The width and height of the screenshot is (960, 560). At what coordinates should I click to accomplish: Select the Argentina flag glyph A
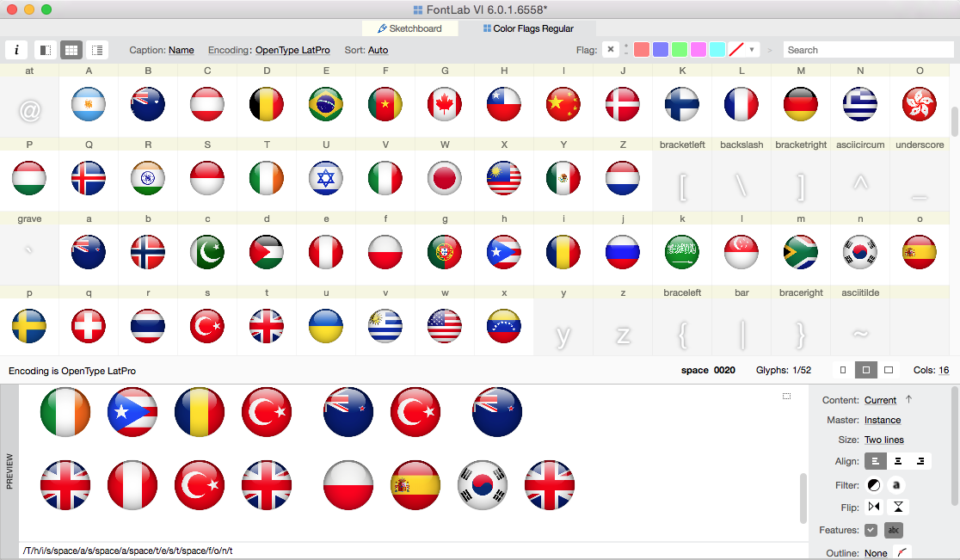(89, 104)
